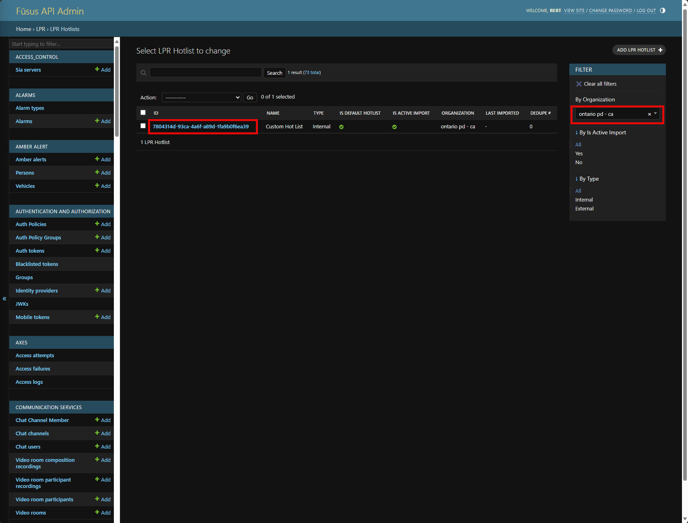Click the ADD LPR HOTLIST button
This screenshot has height=523, width=688.
pos(639,49)
